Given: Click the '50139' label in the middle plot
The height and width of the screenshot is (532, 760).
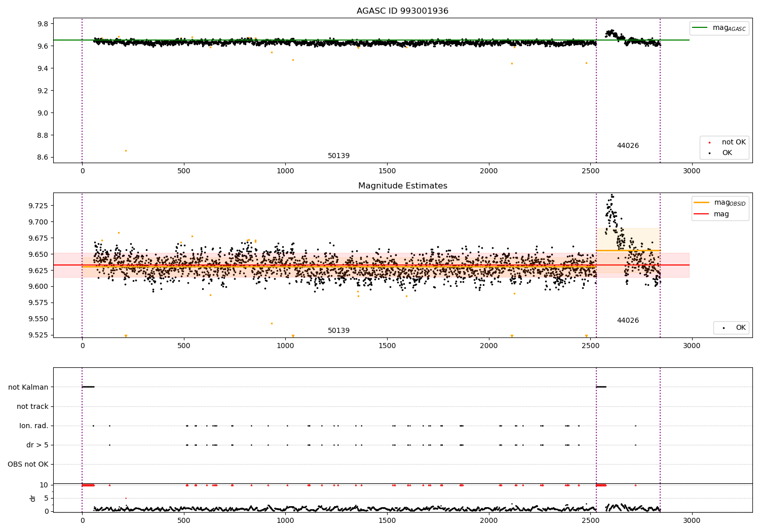Looking at the screenshot, I should tap(338, 331).
